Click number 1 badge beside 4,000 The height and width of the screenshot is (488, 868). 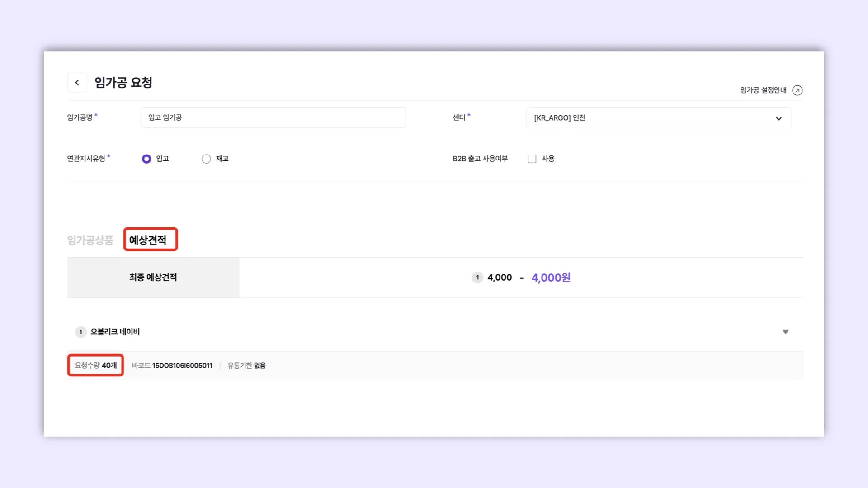477,277
